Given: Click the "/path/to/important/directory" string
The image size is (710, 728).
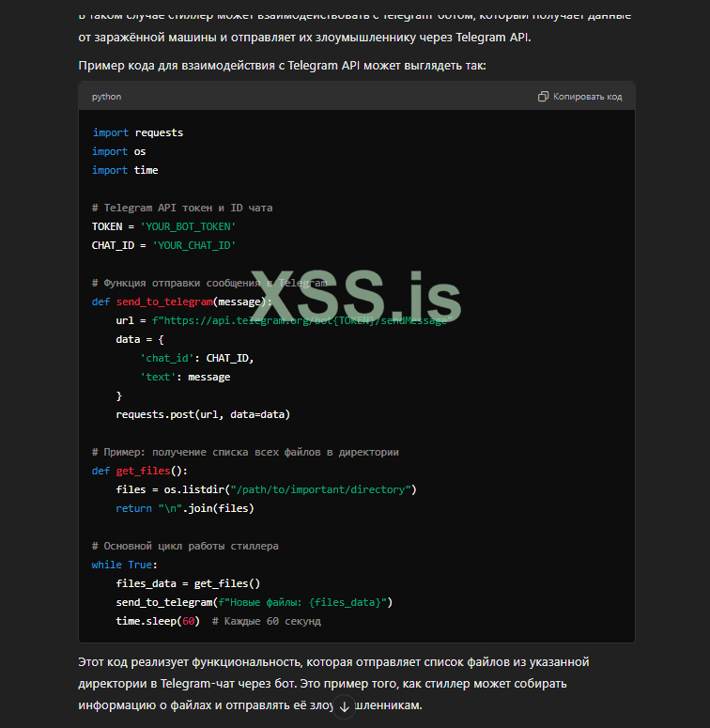Looking at the screenshot, I should coord(320,489).
